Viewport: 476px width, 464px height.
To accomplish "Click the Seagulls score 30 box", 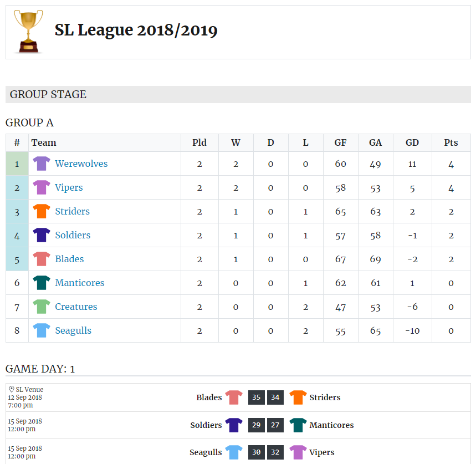I will [256, 452].
